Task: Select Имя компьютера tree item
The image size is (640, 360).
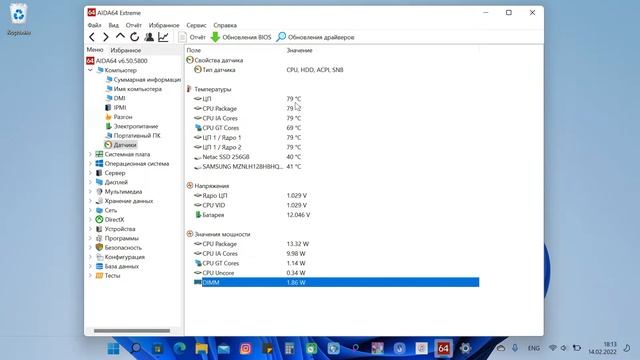Action: pos(133,89)
